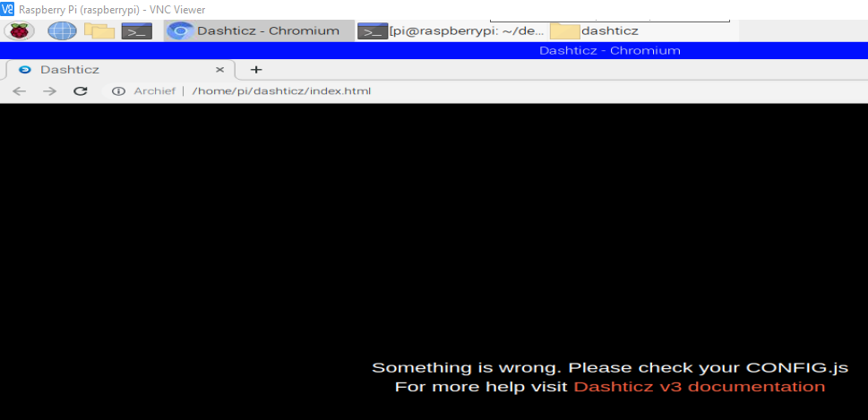Launch the terminal from the taskbar launcher

tap(137, 31)
